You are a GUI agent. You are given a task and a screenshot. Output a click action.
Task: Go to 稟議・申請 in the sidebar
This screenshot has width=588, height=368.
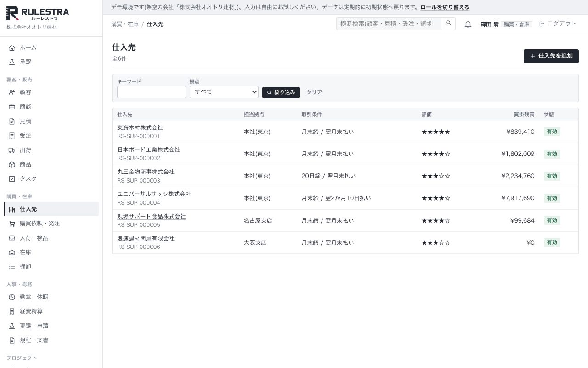[x=51, y=326]
